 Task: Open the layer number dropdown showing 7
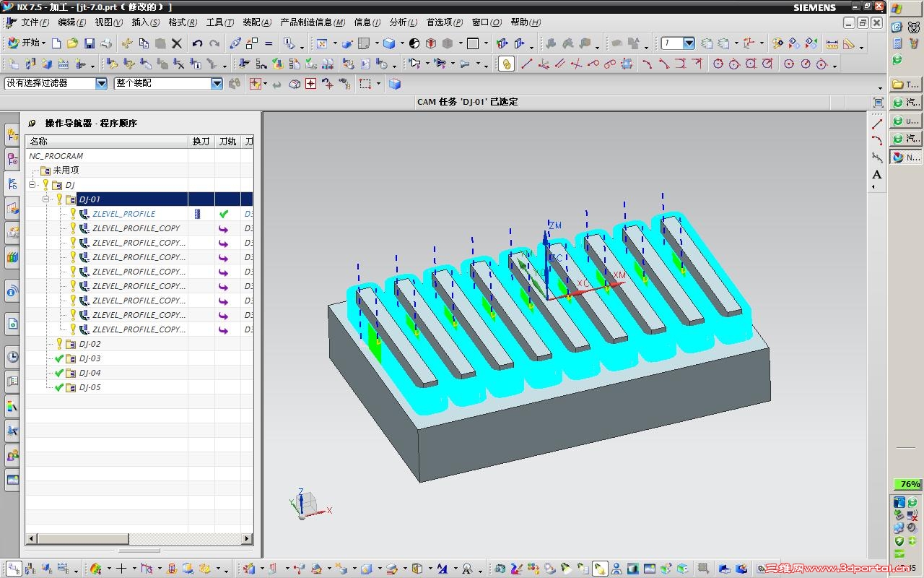pyautogui.click(x=689, y=43)
